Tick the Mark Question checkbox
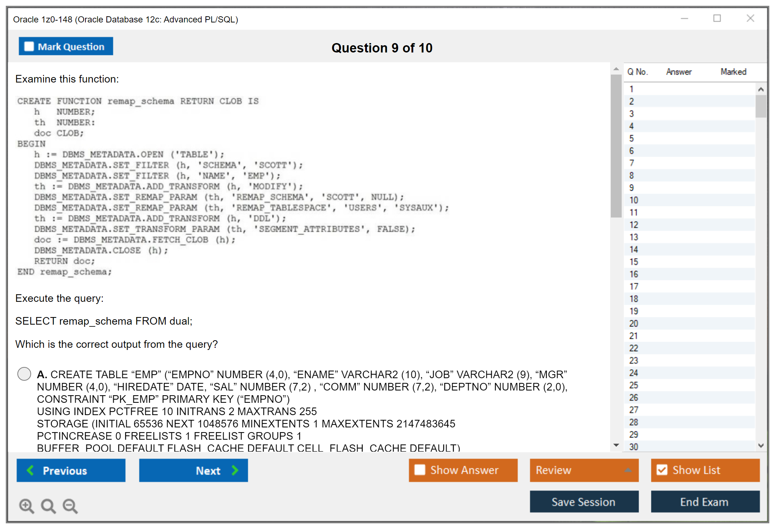 (29, 47)
